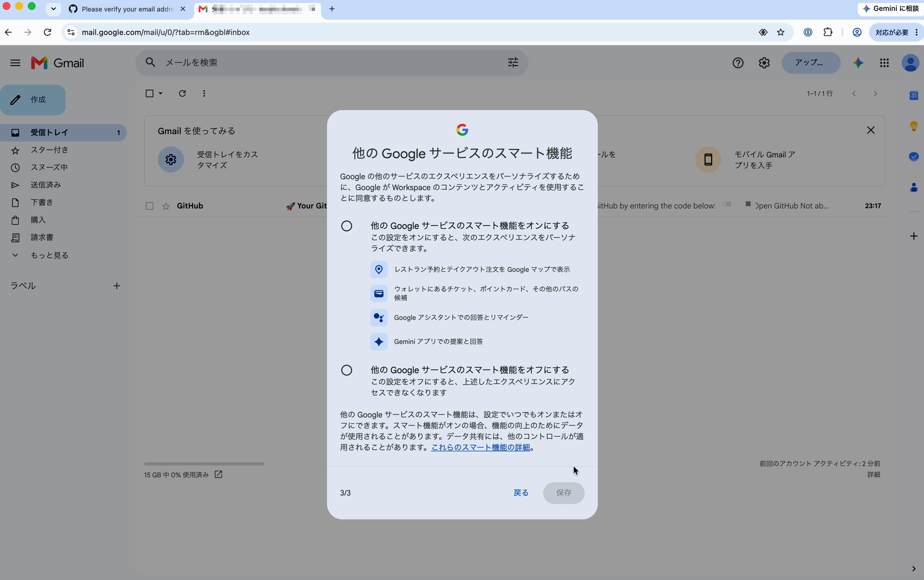Show side panel chevron at bottom right
The width and height of the screenshot is (924, 580).
914,569
